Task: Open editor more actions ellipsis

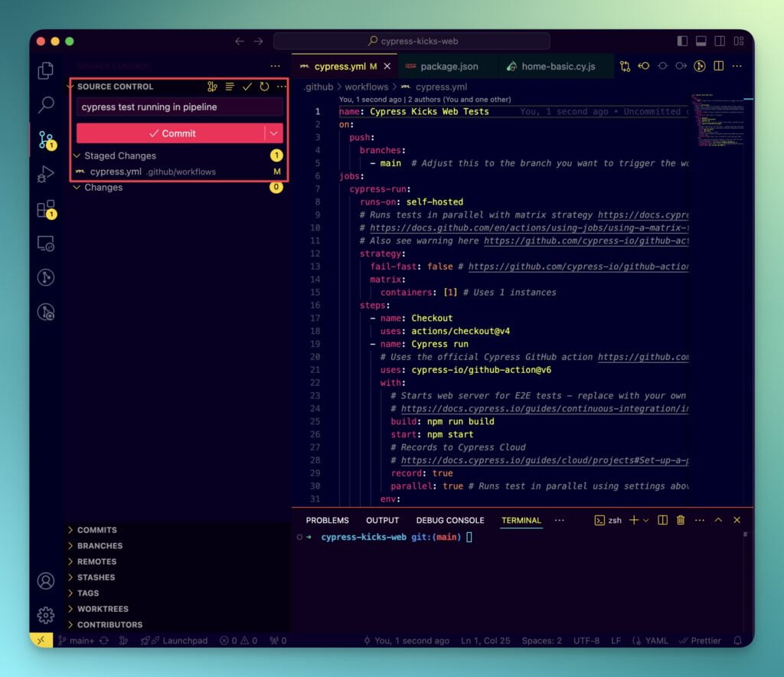Action: tap(737, 66)
